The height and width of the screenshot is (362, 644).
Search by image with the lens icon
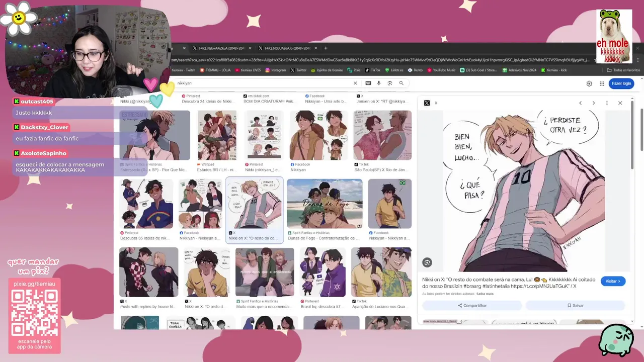(x=389, y=83)
